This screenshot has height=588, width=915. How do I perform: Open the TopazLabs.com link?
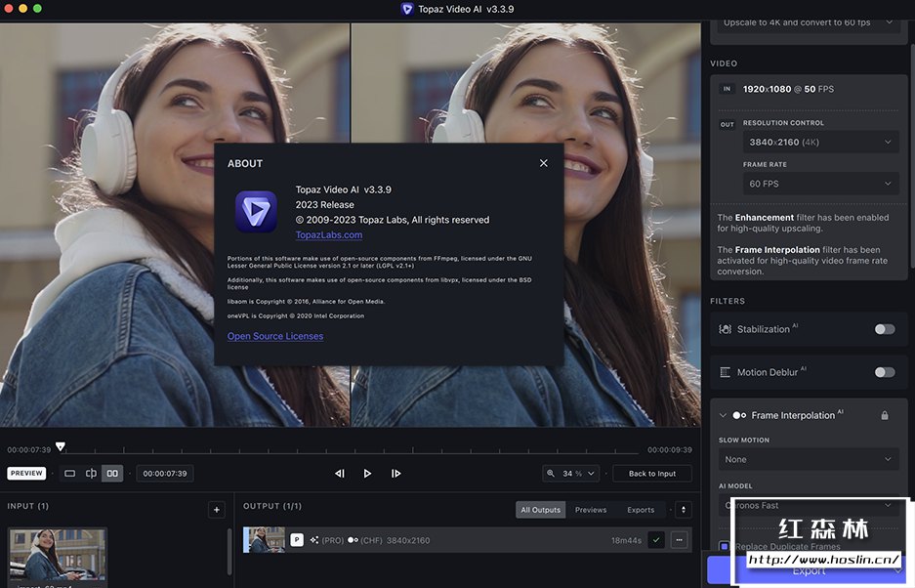pyautogui.click(x=329, y=235)
